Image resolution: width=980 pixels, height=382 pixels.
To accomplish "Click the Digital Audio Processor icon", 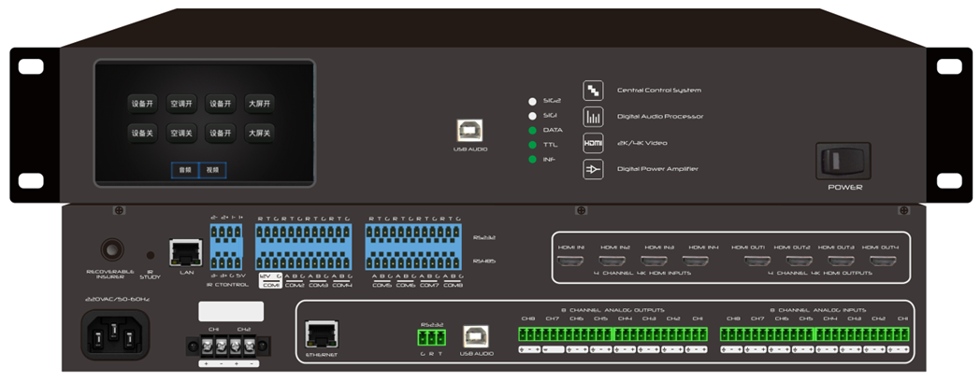I will pyautogui.click(x=593, y=117).
